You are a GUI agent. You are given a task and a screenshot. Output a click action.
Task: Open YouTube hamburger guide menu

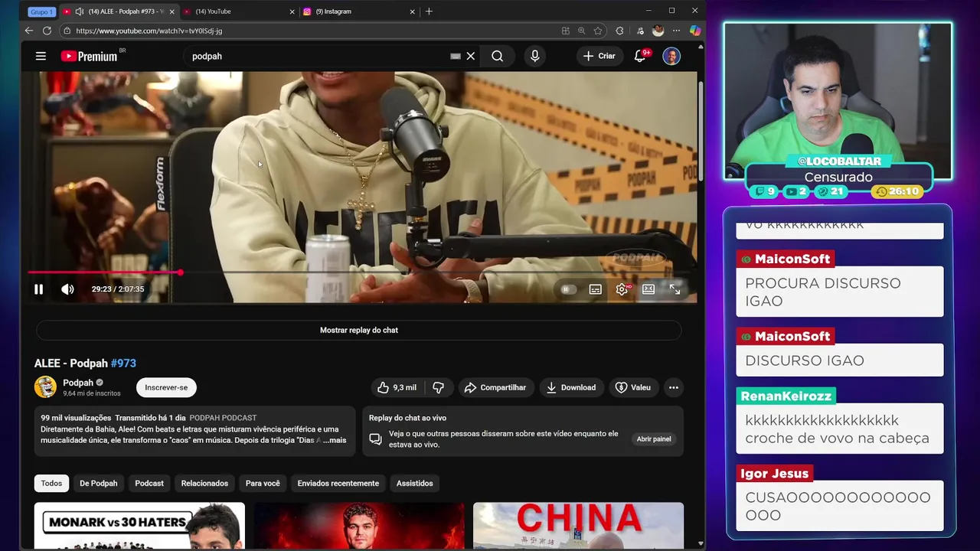41,56
